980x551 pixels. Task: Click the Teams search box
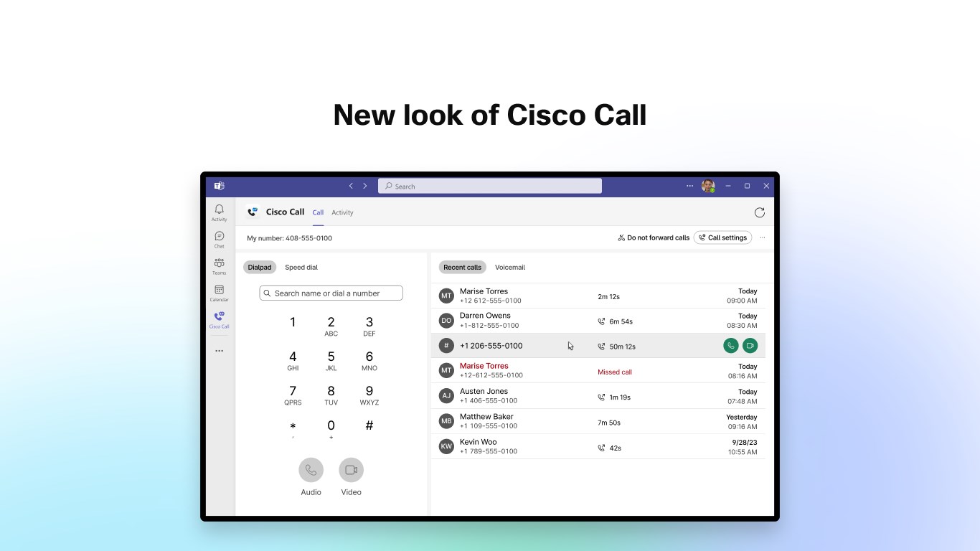click(490, 186)
